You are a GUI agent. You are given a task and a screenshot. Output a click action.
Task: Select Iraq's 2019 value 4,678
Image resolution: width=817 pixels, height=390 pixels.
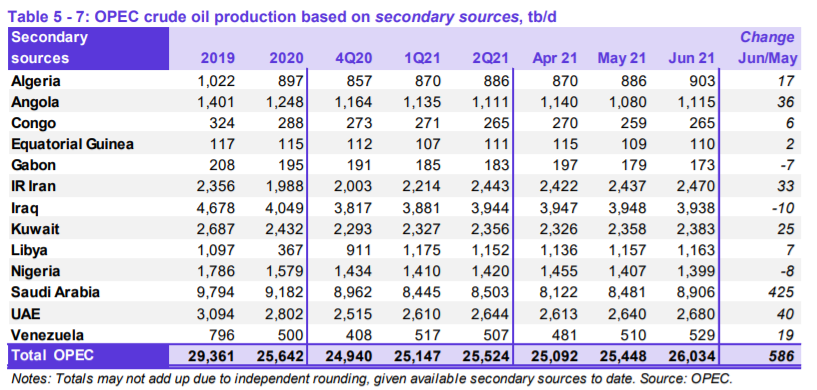[x=216, y=208]
